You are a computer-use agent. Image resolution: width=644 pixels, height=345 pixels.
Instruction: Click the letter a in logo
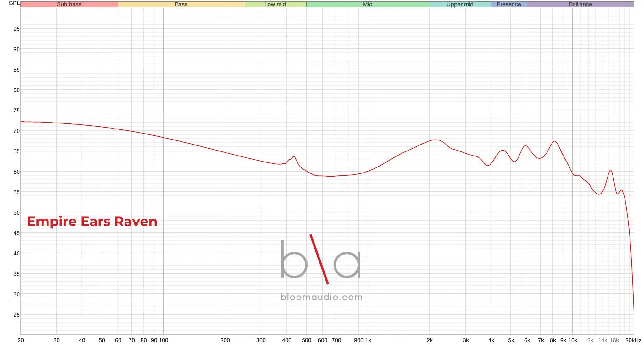(347, 265)
